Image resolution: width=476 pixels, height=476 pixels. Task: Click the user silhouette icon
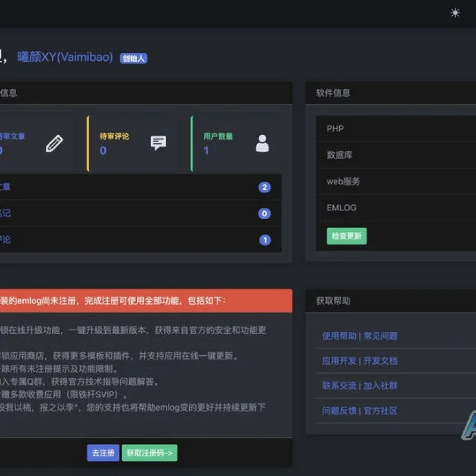[x=262, y=143]
